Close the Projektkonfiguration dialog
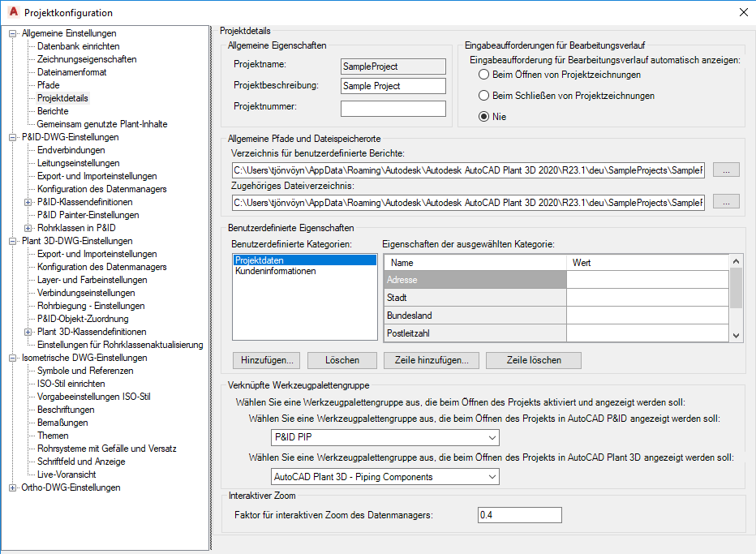This screenshot has height=554, width=756. point(744,12)
